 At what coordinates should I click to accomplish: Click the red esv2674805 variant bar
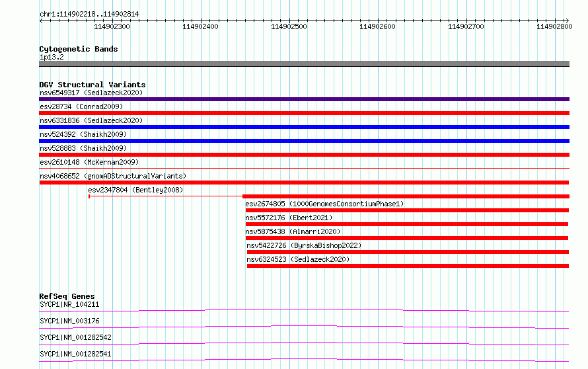point(407,210)
